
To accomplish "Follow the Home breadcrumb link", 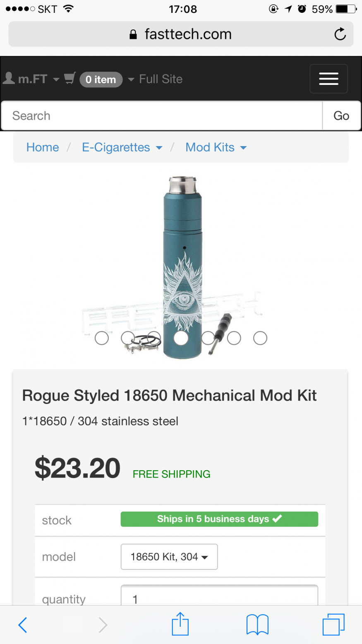I will coord(43,147).
